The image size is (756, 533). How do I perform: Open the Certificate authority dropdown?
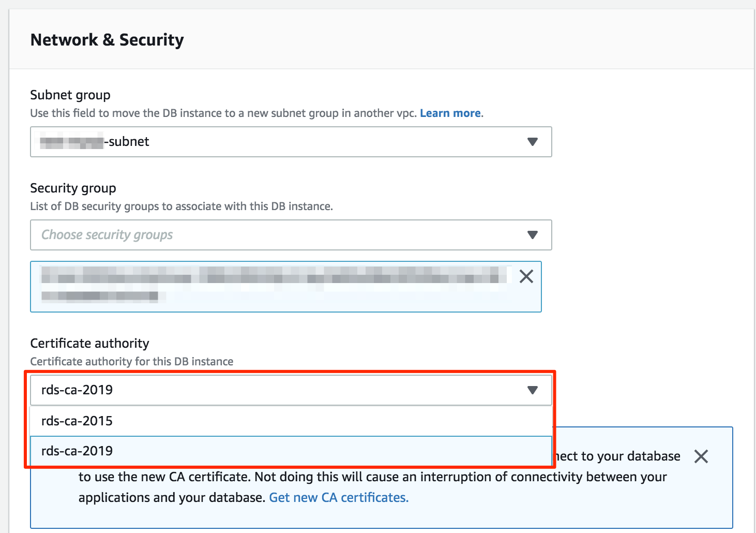click(x=291, y=390)
